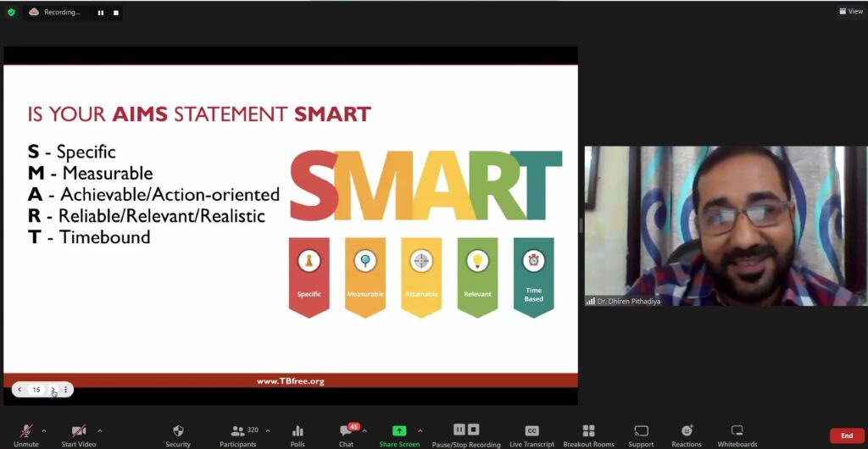The image size is (868, 449).
Task: Click the green encryption shield icon
Action: tap(11, 13)
